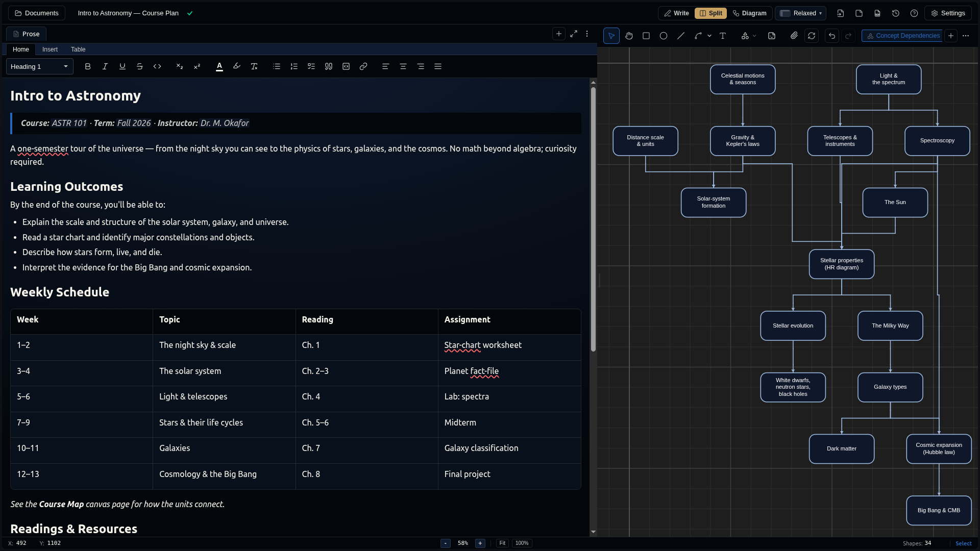980x551 pixels.
Task: Apply superscript formatting
Action: pos(197,66)
